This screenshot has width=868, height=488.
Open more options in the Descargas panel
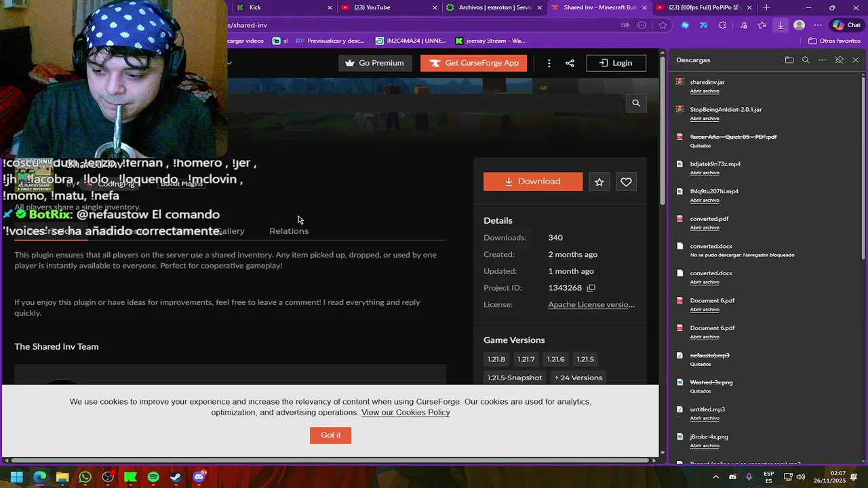823,60
